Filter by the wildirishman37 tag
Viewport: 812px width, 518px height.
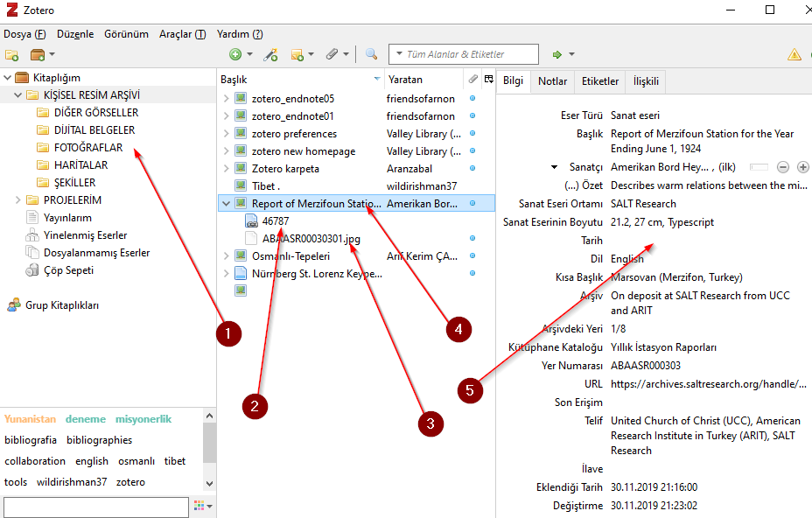click(x=72, y=482)
